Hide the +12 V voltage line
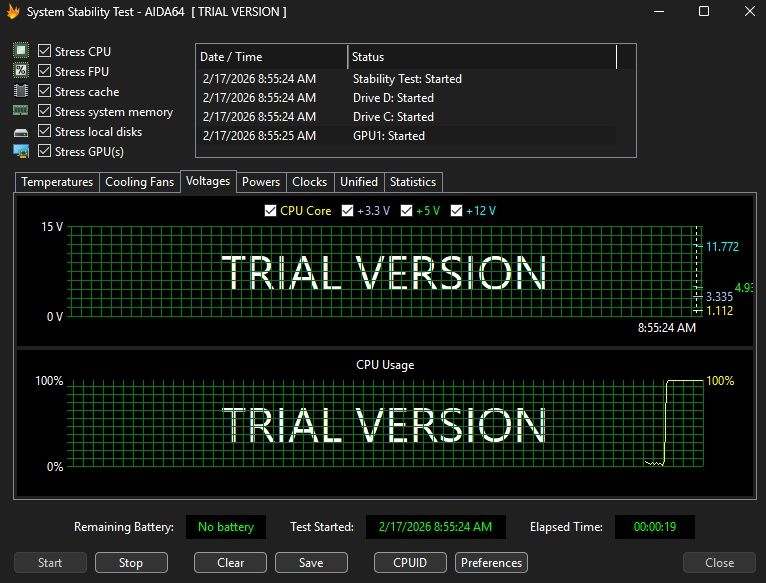Screen dimensions: 766x583 (456, 211)
